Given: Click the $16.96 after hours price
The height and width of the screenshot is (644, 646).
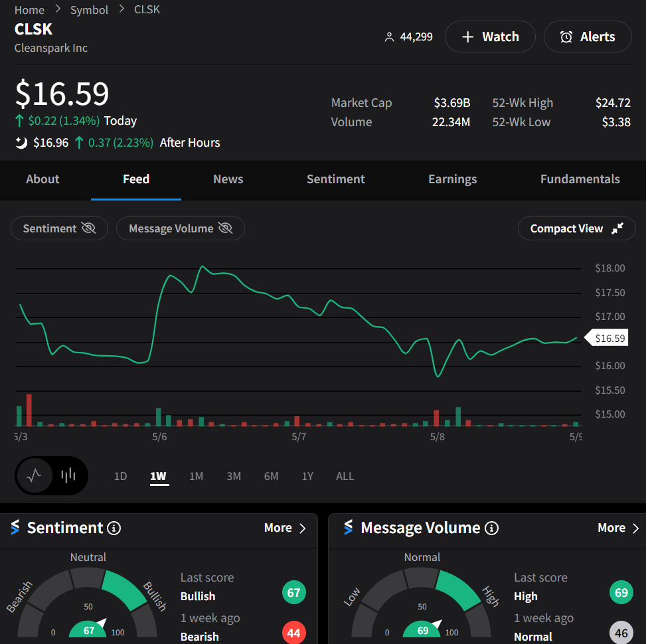Looking at the screenshot, I should pyautogui.click(x=50, y=143).
